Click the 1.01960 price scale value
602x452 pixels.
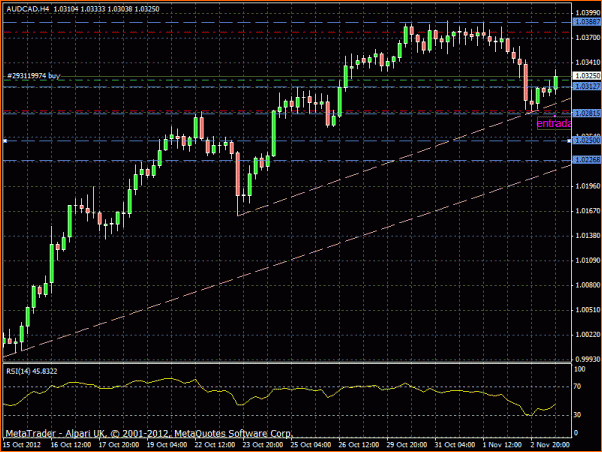588,186
